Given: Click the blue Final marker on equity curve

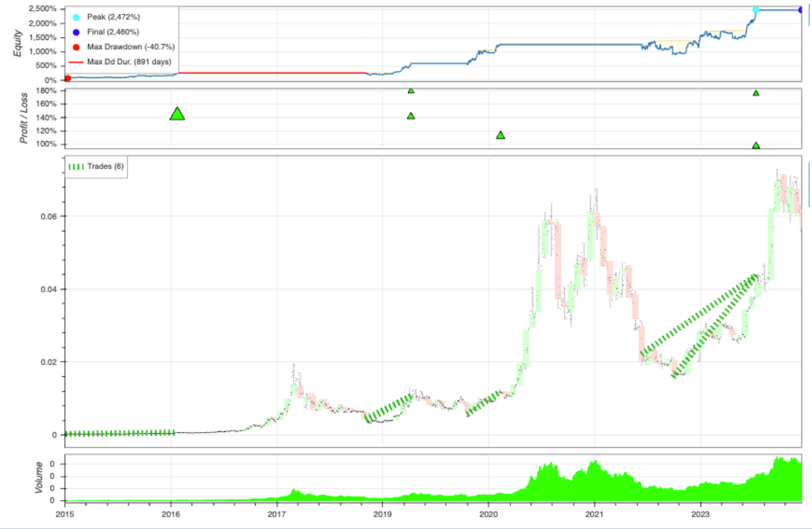Looking at the screenshot, I should tap(801, 9).
